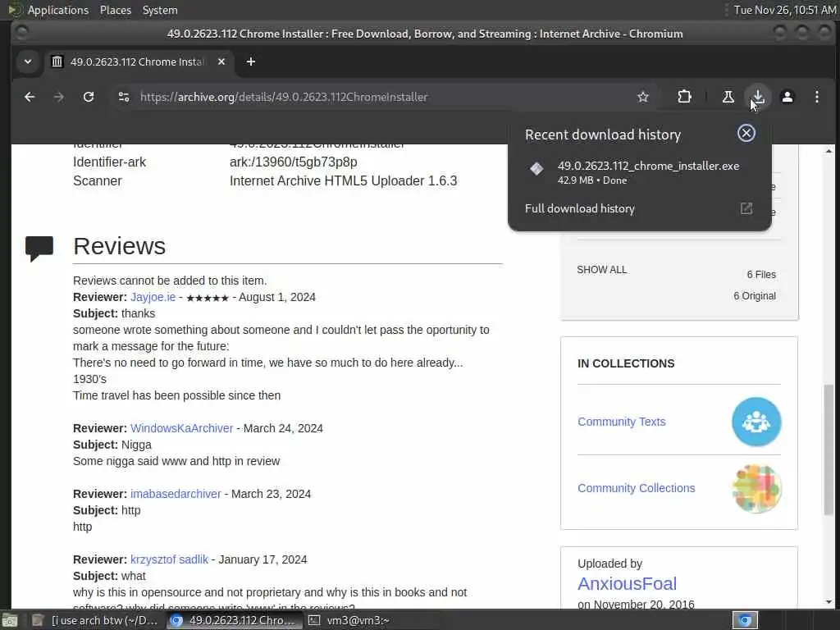Image resolution: width=840 pixels, height=630 pixels.
Task: Click the clock showing Tue Nov 26
Action: (x=784, y=10)
